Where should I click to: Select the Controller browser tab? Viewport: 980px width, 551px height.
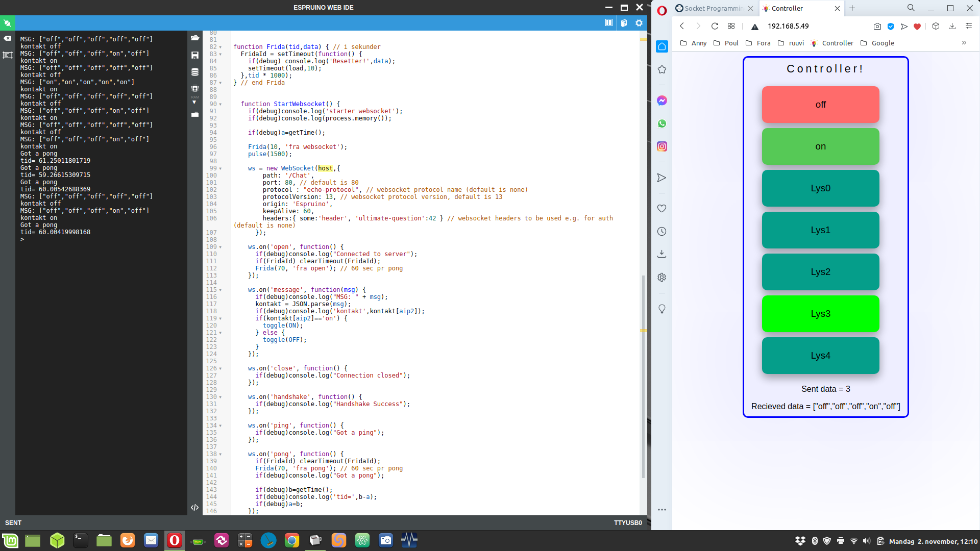pos(801,8)
